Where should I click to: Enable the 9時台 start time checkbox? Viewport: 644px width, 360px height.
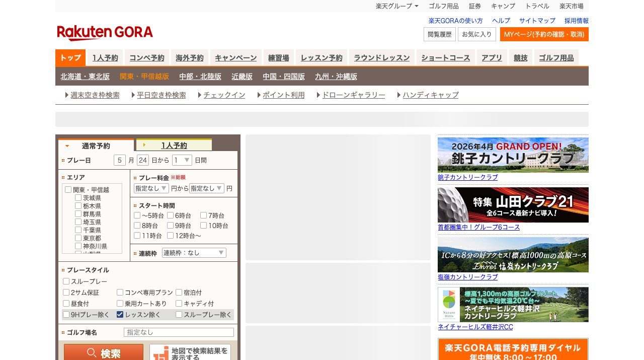(170, 226)
